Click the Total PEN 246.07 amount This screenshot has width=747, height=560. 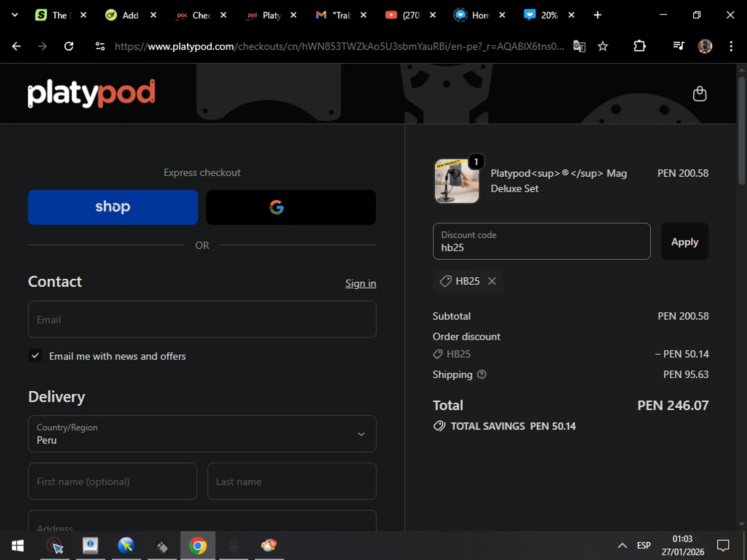tap(673, 405)
